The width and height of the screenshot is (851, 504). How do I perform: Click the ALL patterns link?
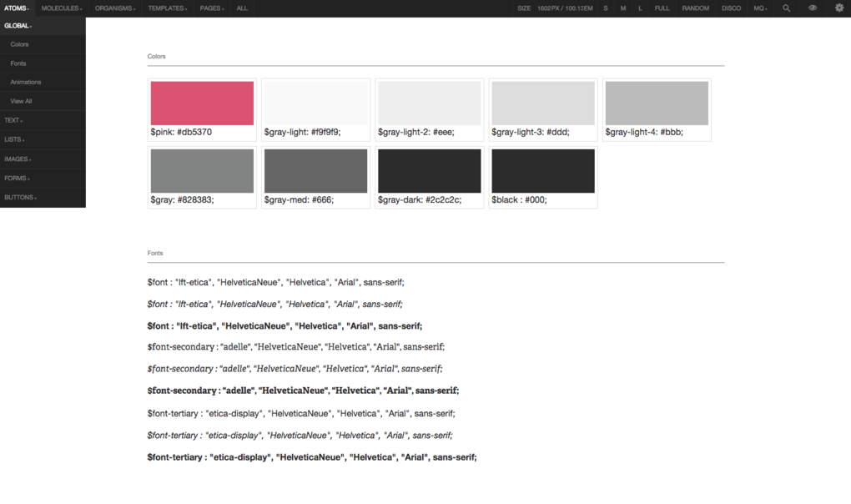point(242,8)
